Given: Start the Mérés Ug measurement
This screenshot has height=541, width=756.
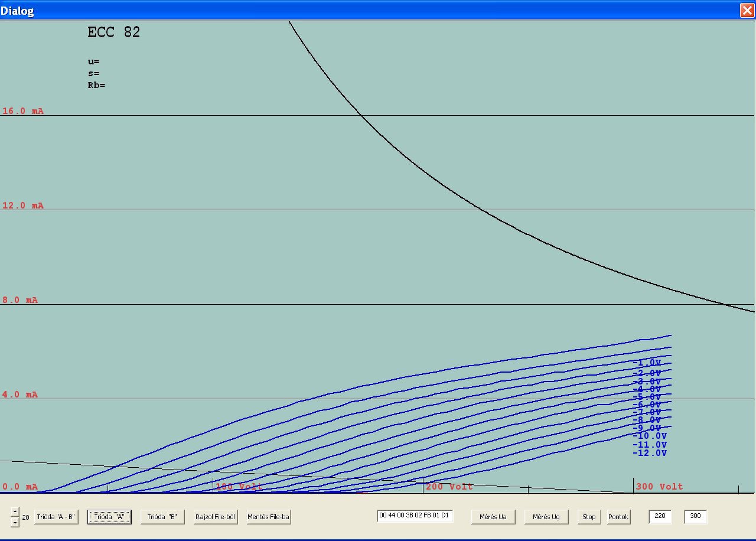Looking at the screenshot, I should tap(546, 517).
